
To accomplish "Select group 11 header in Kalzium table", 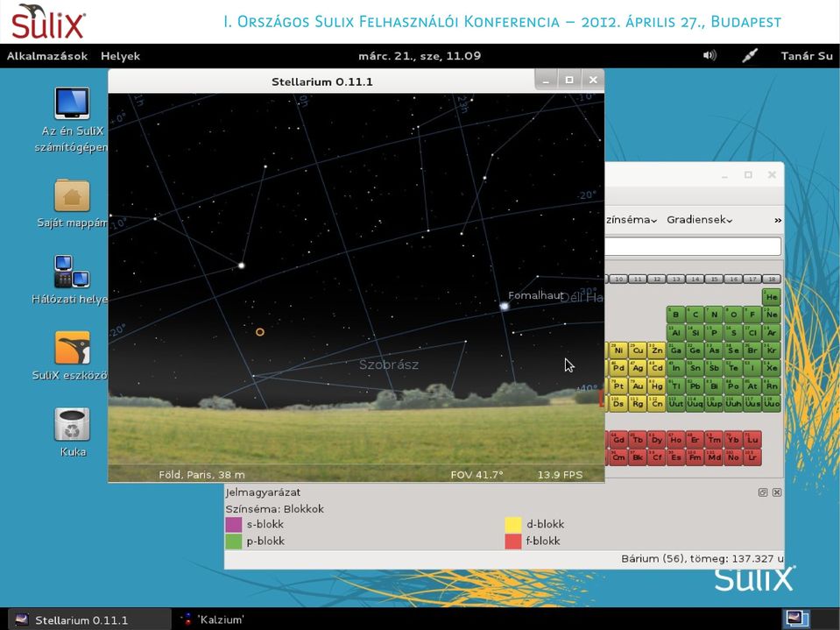I will (x=638, y=280).
